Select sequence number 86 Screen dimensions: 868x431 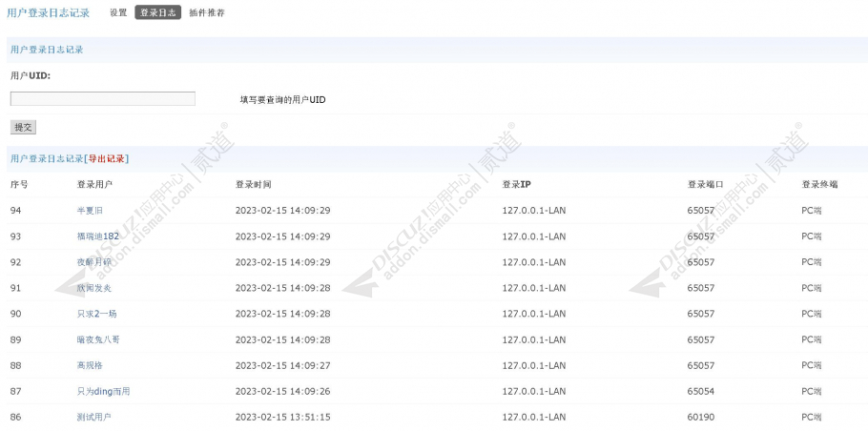16,417
